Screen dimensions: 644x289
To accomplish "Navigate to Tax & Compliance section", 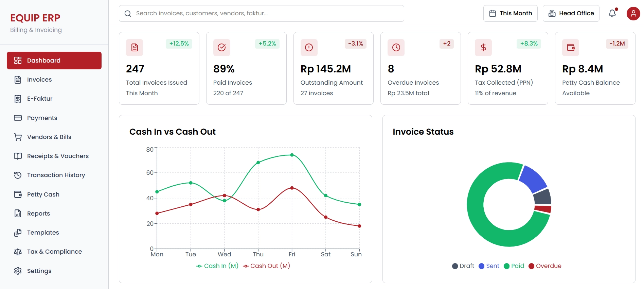I will [54, 252].
